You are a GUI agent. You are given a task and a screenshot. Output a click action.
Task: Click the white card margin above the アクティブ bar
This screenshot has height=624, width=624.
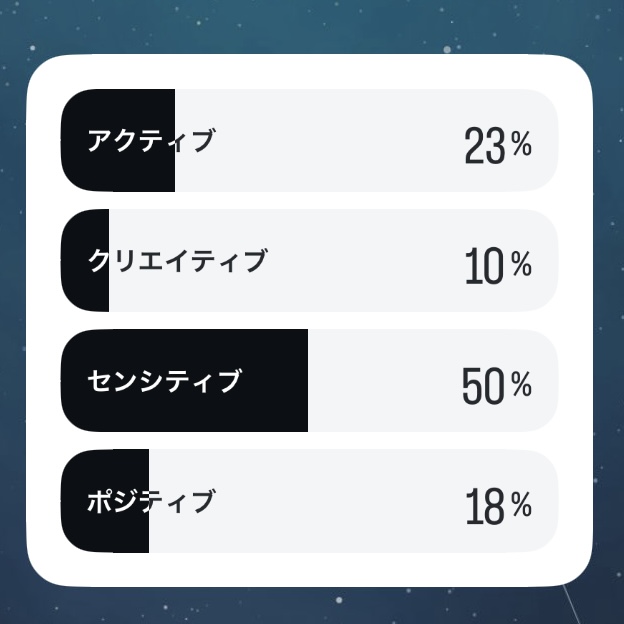tap(310, 72)
